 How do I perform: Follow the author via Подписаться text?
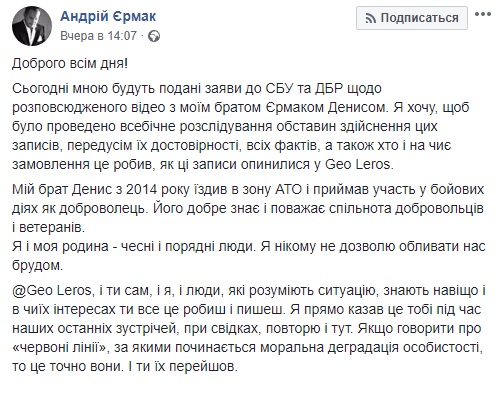click(419, 18)
